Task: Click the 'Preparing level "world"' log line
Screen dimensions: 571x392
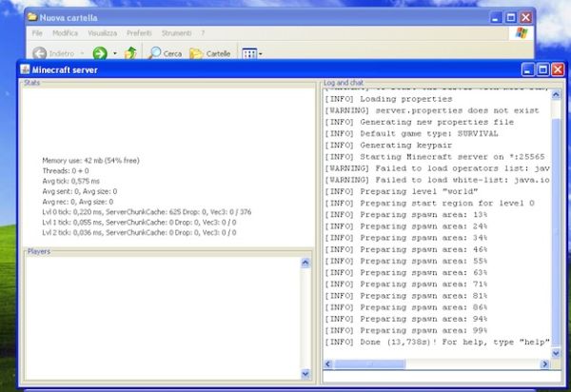Action: coord(402,191)
